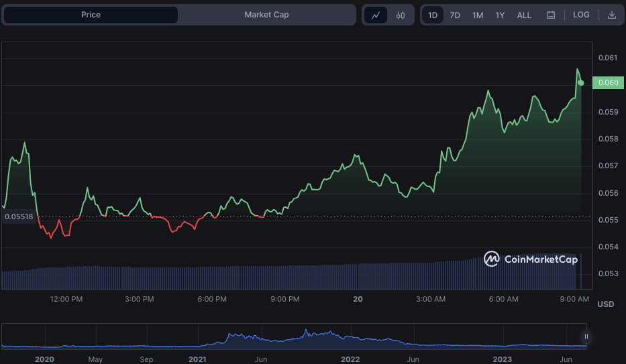This screenshot has width=626, height=364.
Task: Click the pause handle on range slider
Action: pos(586,337)
